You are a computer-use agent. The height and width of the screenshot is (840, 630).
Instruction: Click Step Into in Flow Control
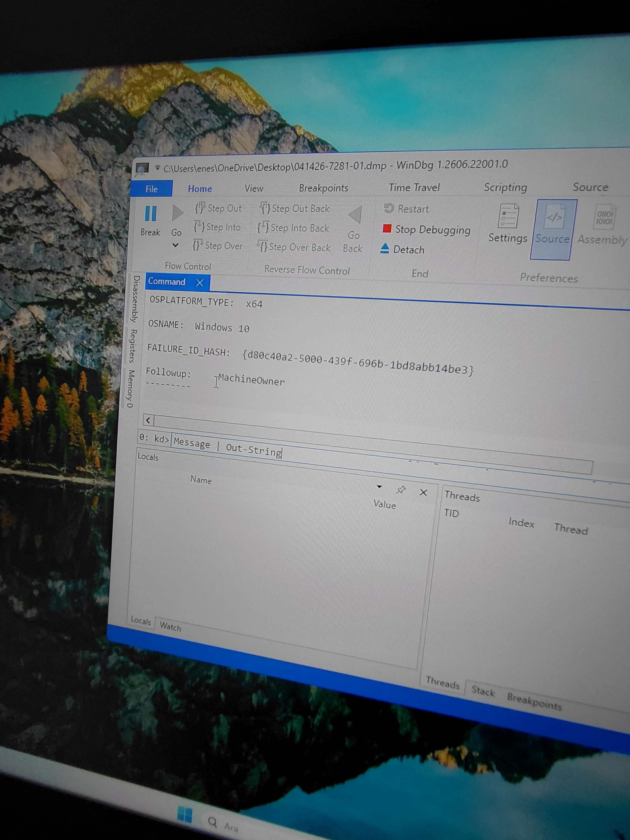[217, 227]
